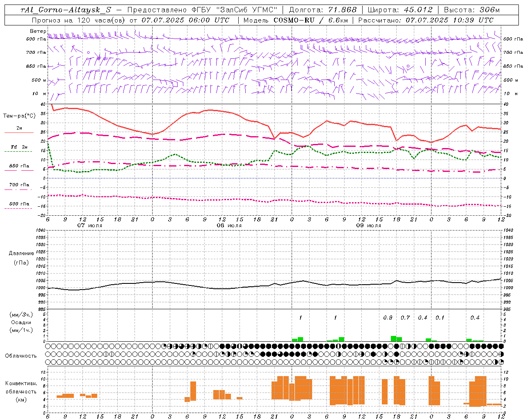Screen dimensions: 525x420
Task: Click the Осадки panel label
Action: (21, 322)
